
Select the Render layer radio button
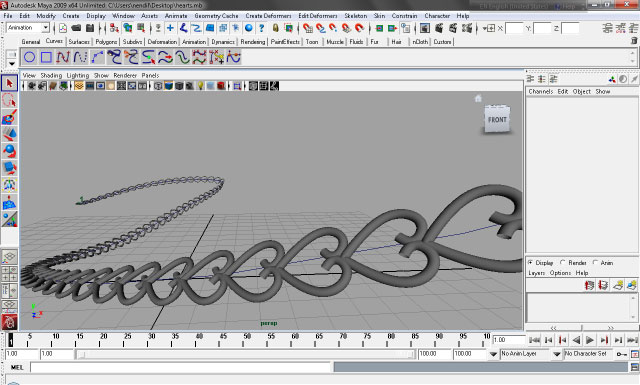click(x=563, y=263)
